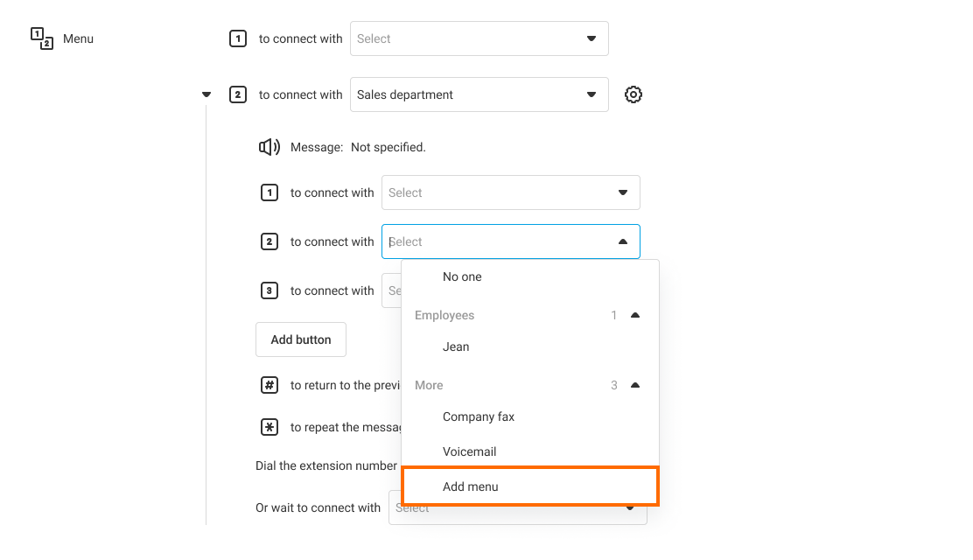Select Add menu option

point(471,486)
